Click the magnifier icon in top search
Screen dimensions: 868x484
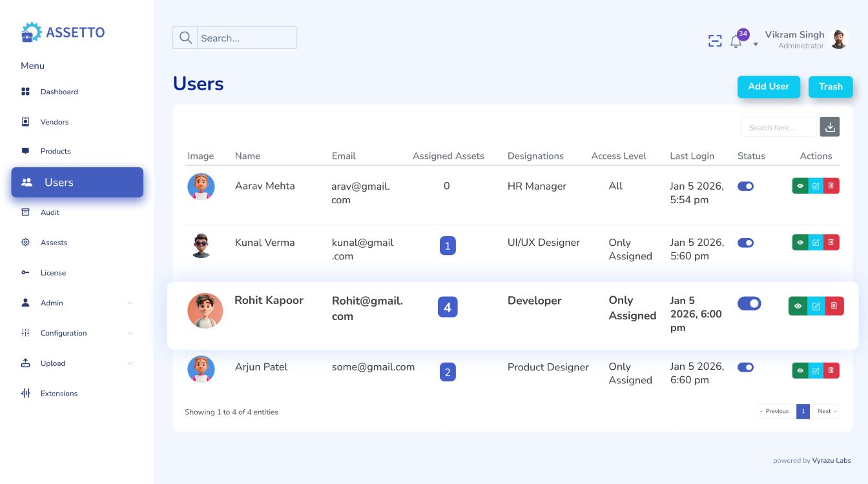tap(185, 38)
